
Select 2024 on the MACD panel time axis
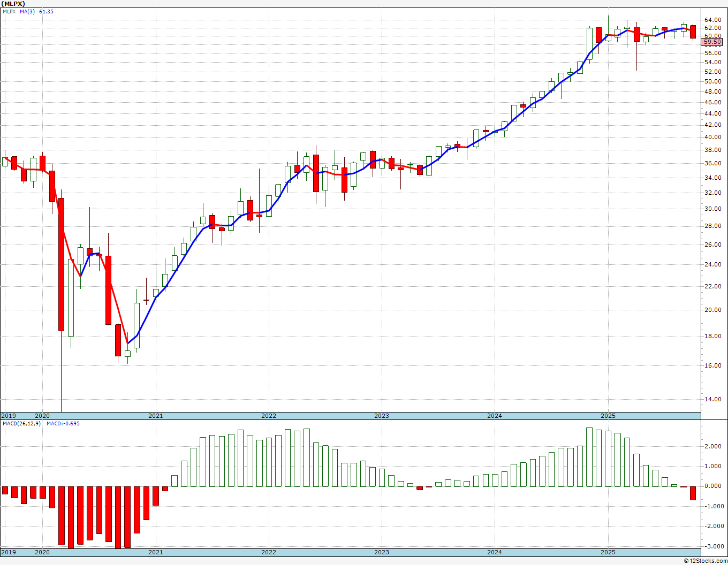[495, 552]
